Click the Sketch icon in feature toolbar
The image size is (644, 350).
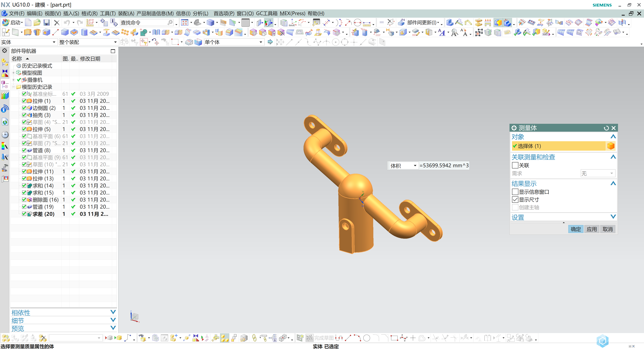tap(6, 32)
